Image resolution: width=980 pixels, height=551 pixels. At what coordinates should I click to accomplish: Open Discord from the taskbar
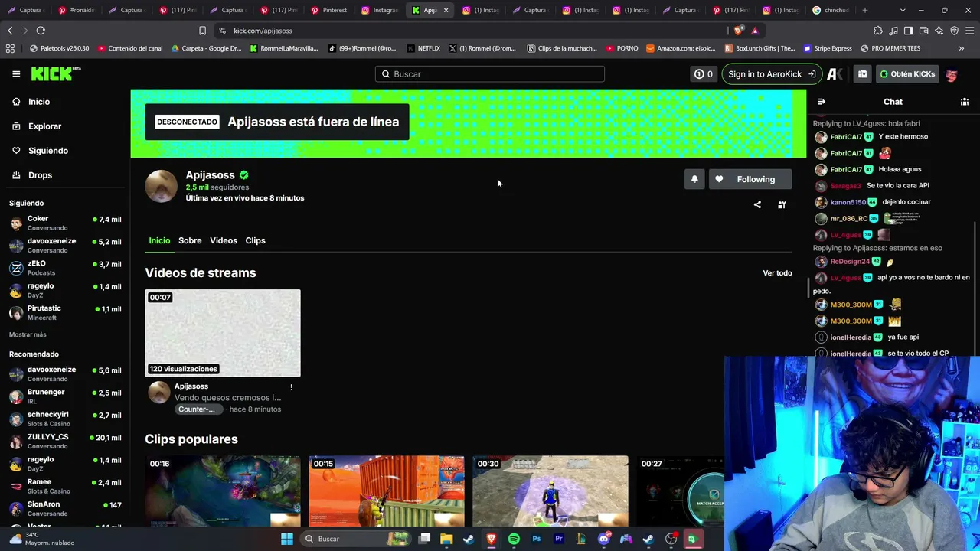pos(604,539)
